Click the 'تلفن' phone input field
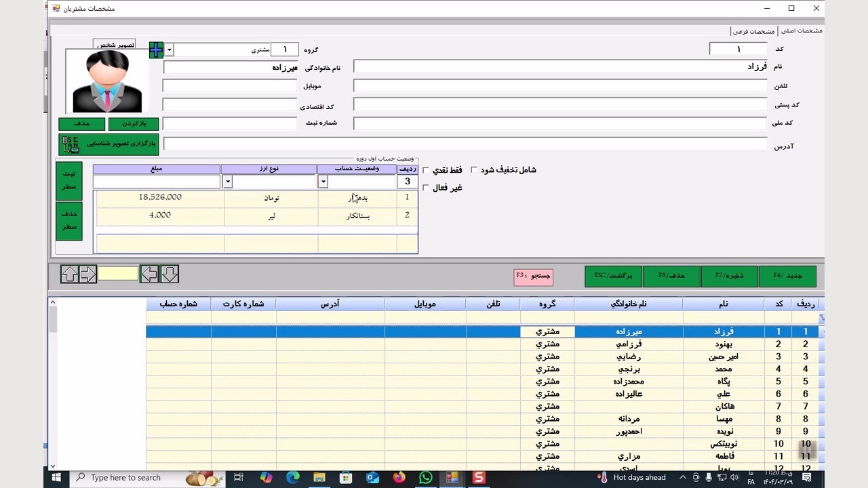Viewport: 868px width, 488px height. click(x=560, y=86)
